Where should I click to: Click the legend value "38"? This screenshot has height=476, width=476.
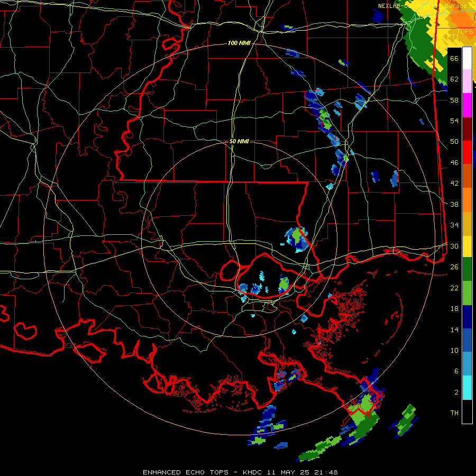[x=454, y=204]
